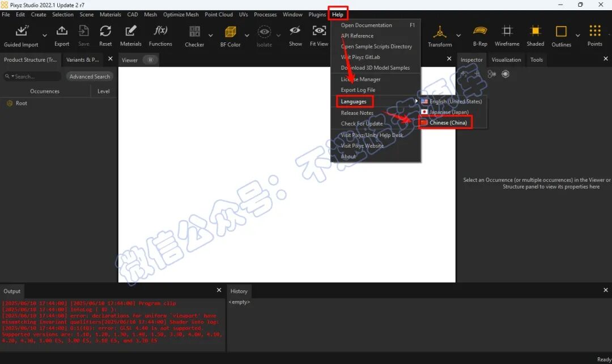This screenshot has width=612, height=364.
Task: Open the Materials editor toolbar icon
Action: (131, 31)
